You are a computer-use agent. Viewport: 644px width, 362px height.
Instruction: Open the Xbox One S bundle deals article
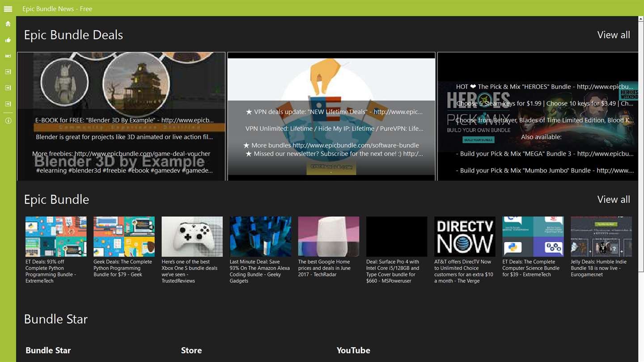tap(192, 250)
